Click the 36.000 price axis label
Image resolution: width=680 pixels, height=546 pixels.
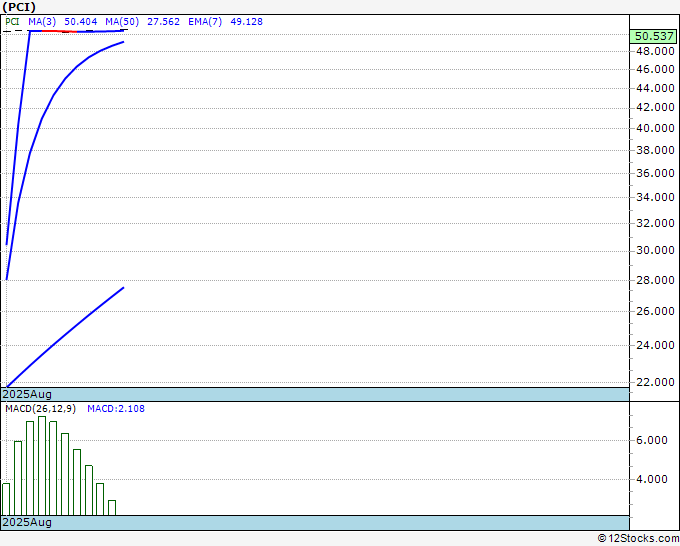[x=655, y=173]
